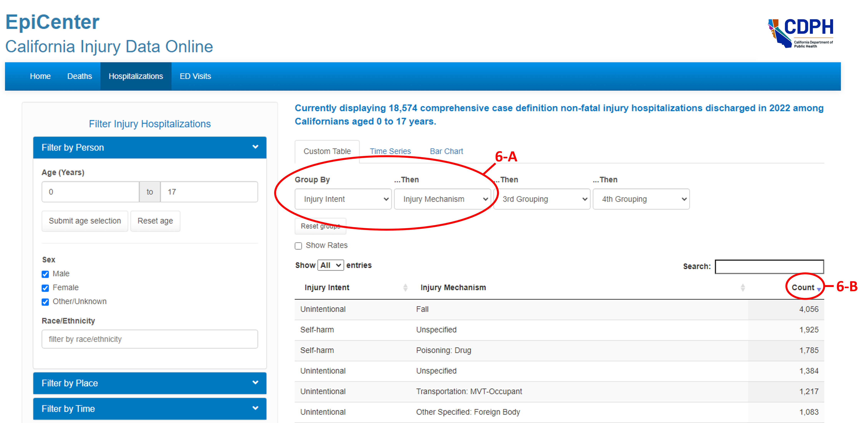
Task: Click the race/ethnicity filter field
Action: (150, 339)
